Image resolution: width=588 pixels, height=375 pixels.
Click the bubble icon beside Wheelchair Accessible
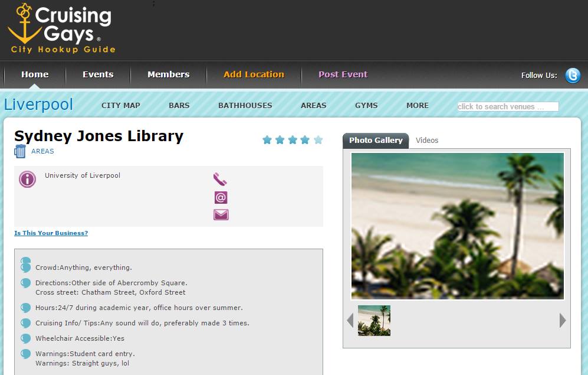[25, 338]
